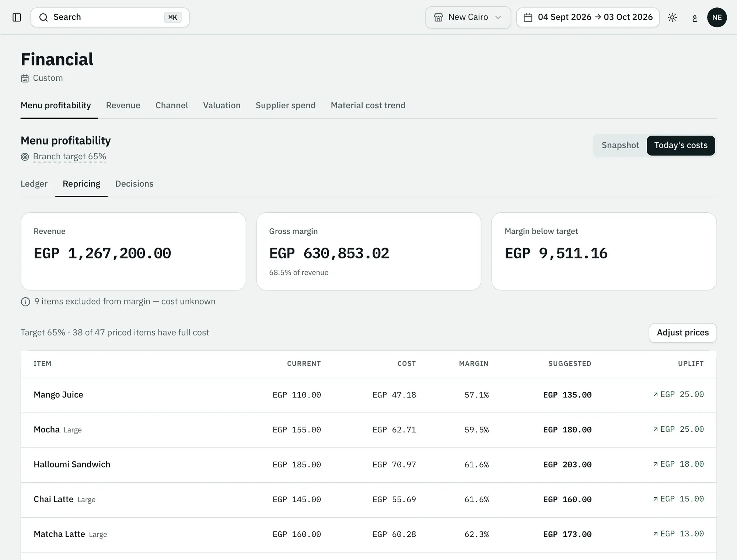Click Matcha Latte suggested price EGP 173.00
737x560 pixels.
point(567,535)
